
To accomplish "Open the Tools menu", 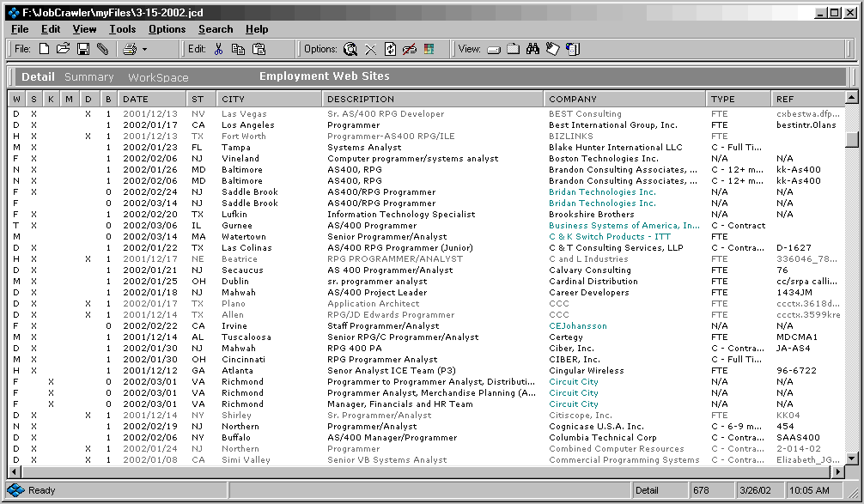I will point(122,29).
